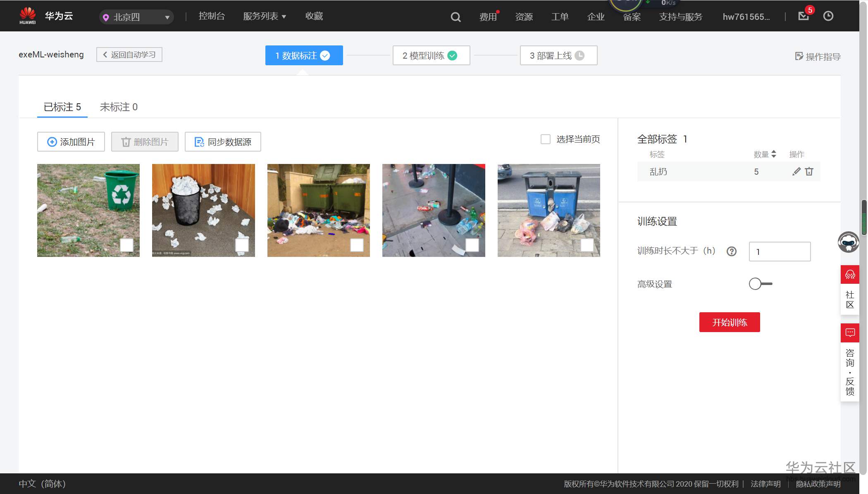
Task: Open the 北京四 region dropdown
Action: point(136,17)
